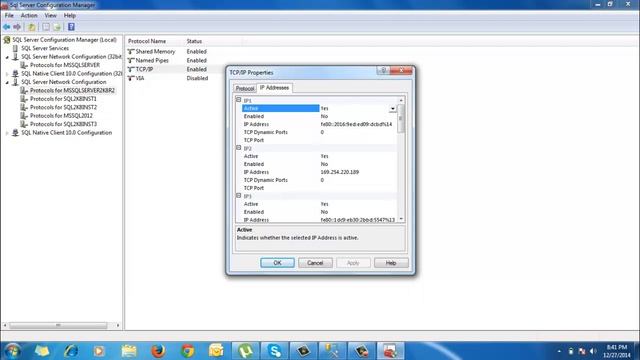This screenshot has width=640, height=360.
Task: Collapse SQL Server Network Configuration (32bit) node arrow
Action: (7, 57)
